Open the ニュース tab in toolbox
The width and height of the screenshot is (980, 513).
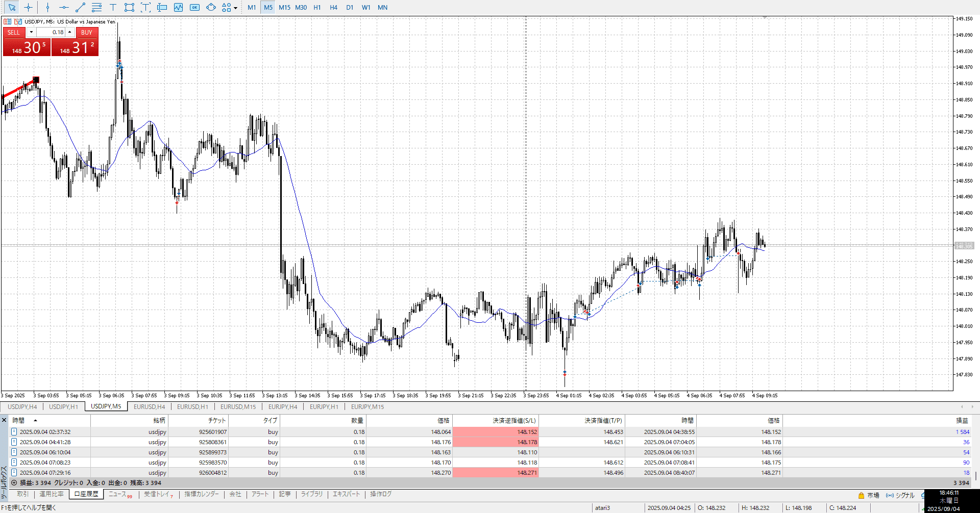[x=117, y=494]
